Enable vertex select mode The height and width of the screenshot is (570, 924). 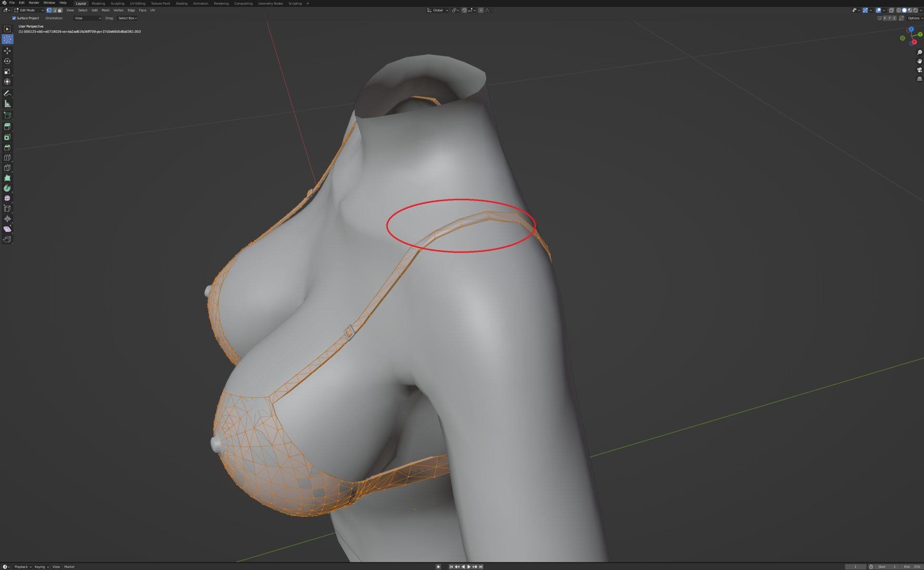(x=49, y=10)
